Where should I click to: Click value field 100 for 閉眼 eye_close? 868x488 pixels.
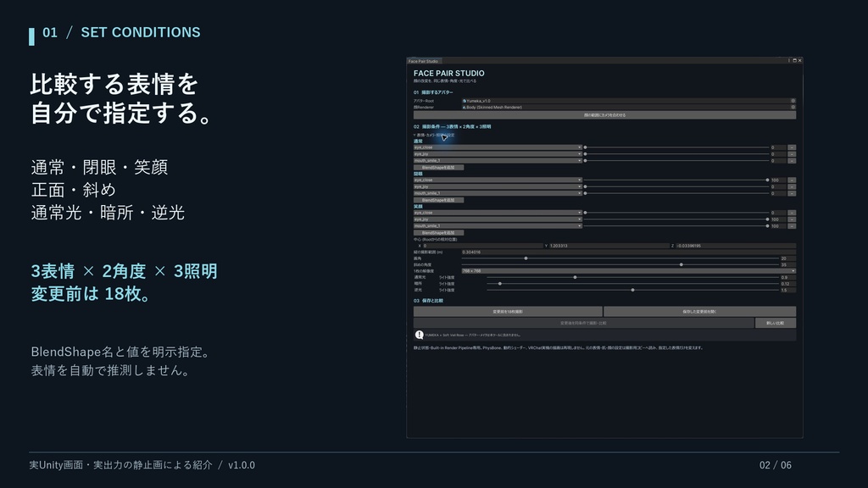coord(778,180)
